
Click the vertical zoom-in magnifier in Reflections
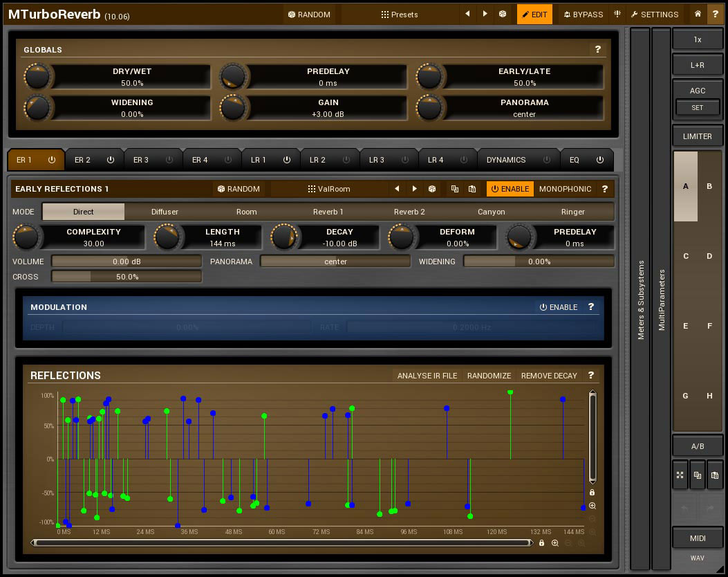coord(592,506)
